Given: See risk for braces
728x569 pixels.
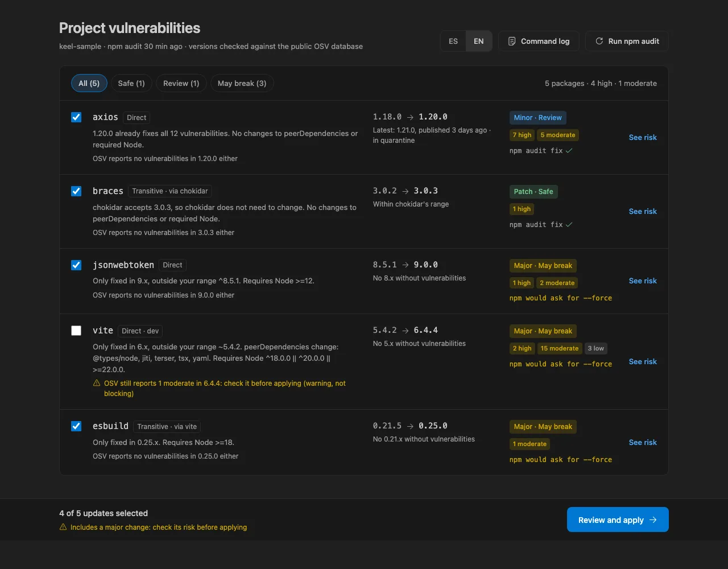Looking at the screenshot, I should pyautogui.click(x=643, y=211).
